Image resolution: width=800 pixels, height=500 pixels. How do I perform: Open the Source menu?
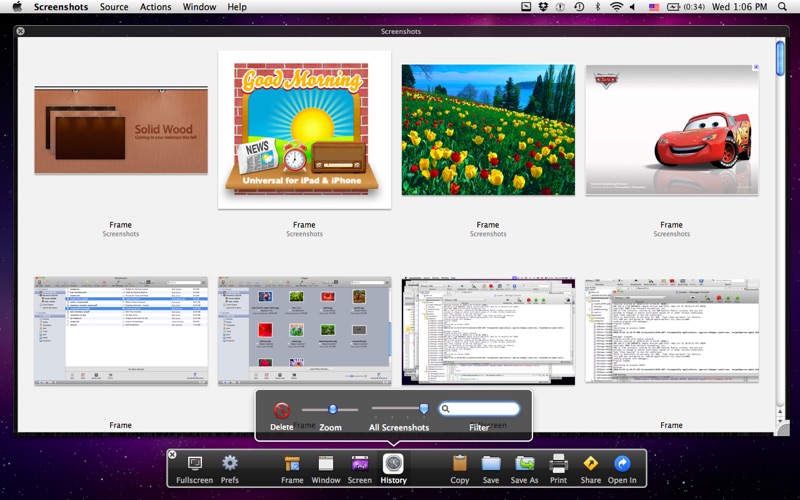[114, 7]
